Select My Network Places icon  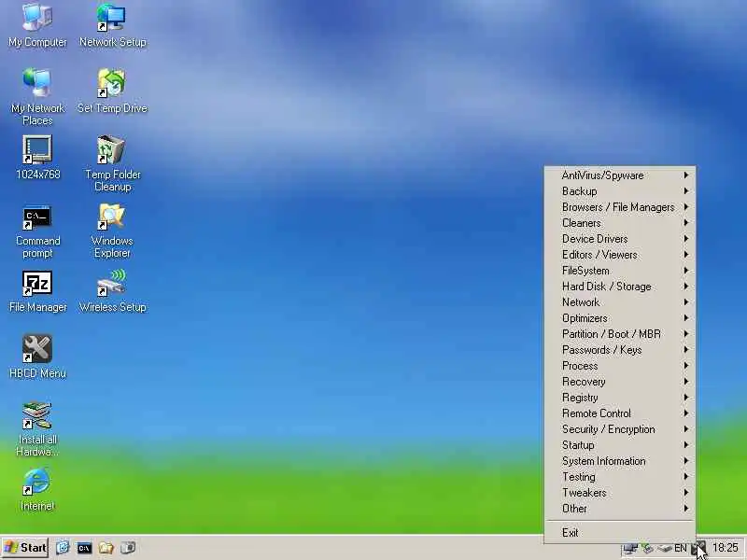pyautogui.click(x=37, y=97)
